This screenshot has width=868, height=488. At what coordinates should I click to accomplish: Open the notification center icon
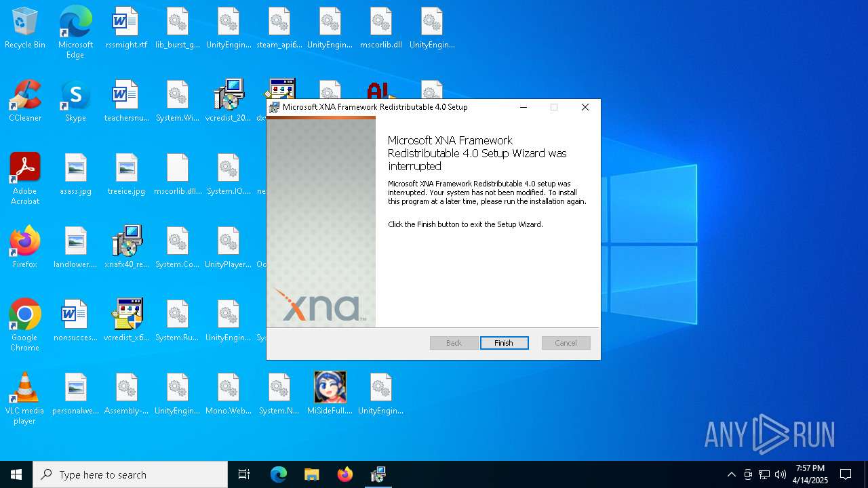click(846, 474)
